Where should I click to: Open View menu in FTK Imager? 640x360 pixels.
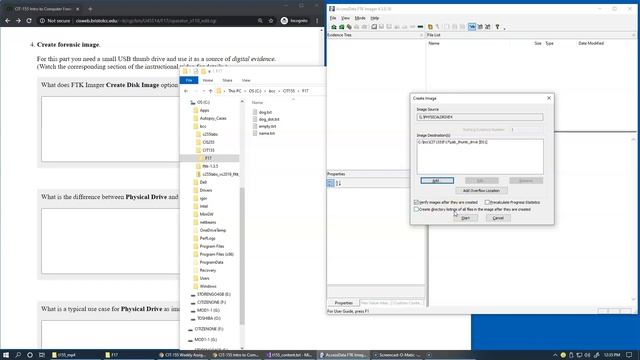coord(345,18)
